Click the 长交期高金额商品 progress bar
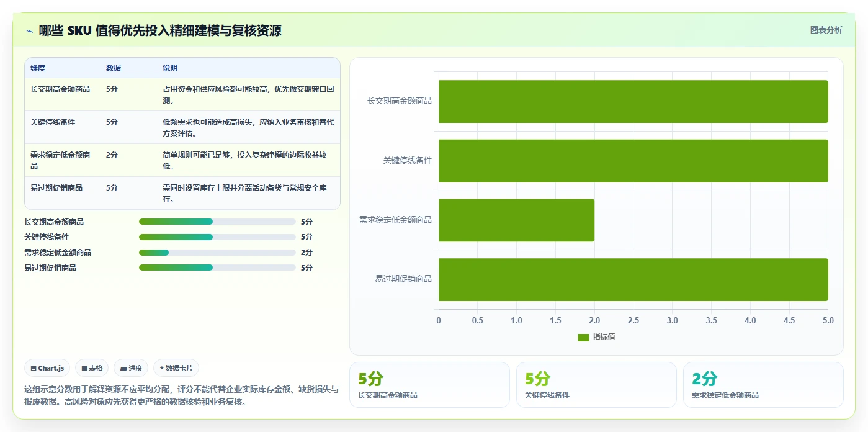 (x=217, y=222)
